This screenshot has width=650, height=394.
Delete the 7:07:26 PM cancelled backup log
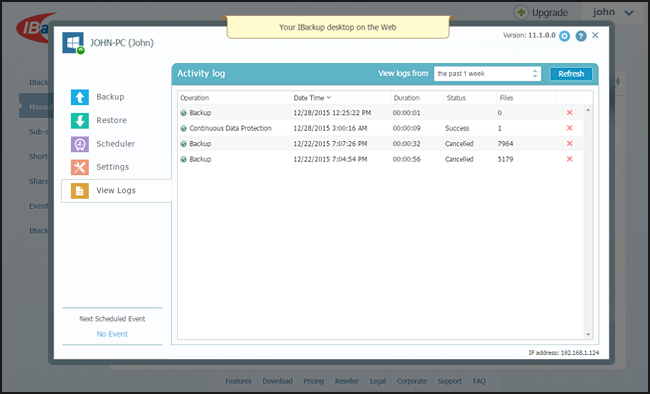pyautogui.click(x=570, y=143)
